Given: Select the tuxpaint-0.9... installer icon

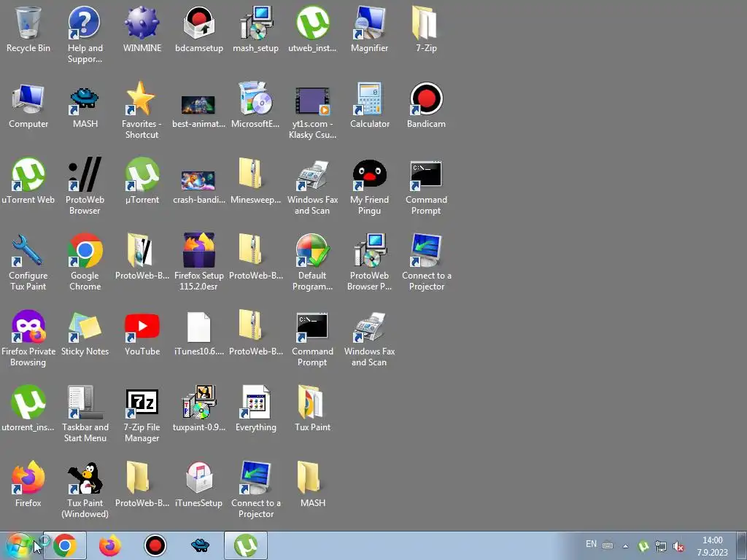Looking at the screenshot, I should [198, 408].
